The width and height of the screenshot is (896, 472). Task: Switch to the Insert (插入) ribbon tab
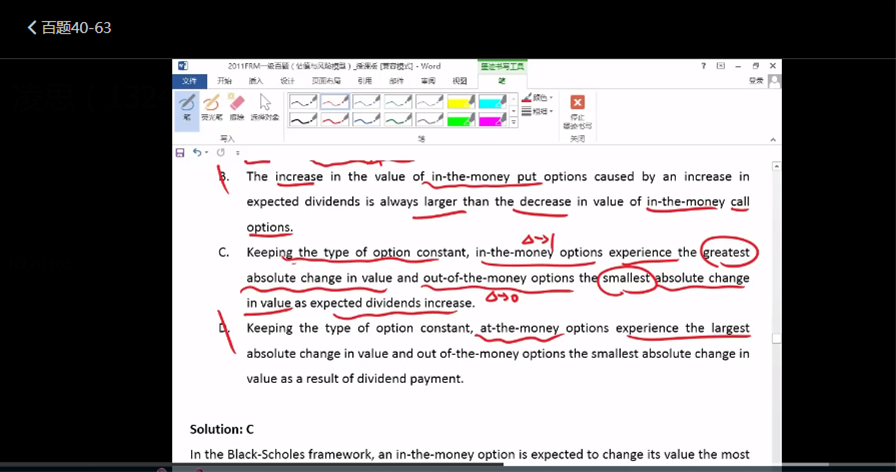256,81
